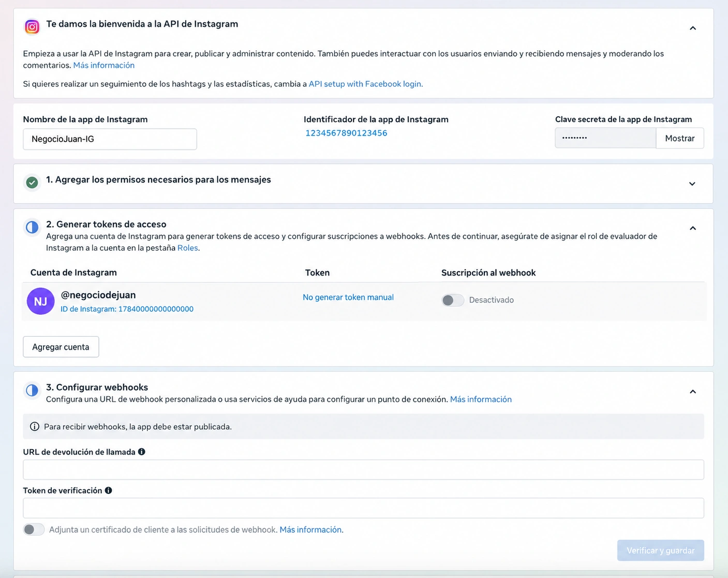The width and height of the screenshot is (728, 578).
Task: Click info icon beside Token de verificación
Action: pos(109,491)
